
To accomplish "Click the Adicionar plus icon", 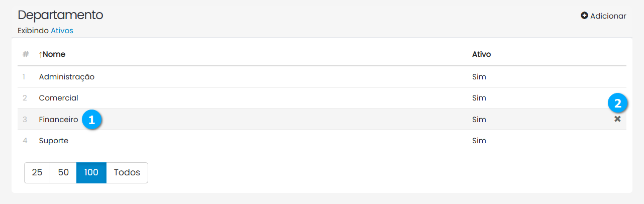I will point(584,16).
